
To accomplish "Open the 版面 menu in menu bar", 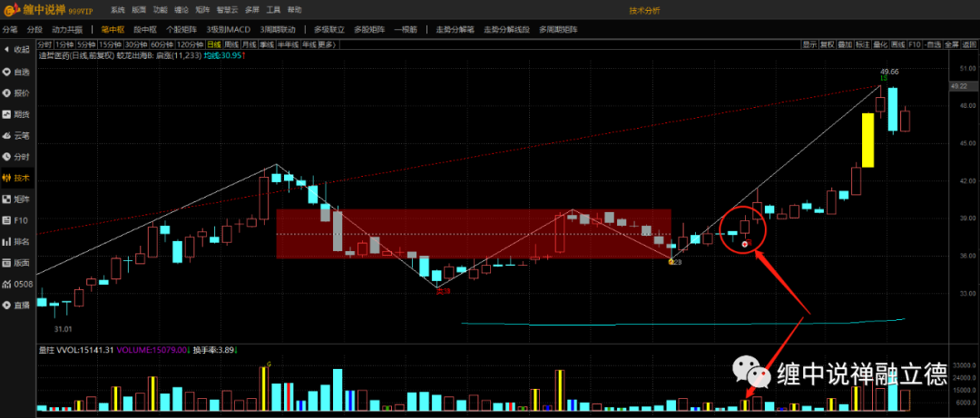I will [140, 11].
